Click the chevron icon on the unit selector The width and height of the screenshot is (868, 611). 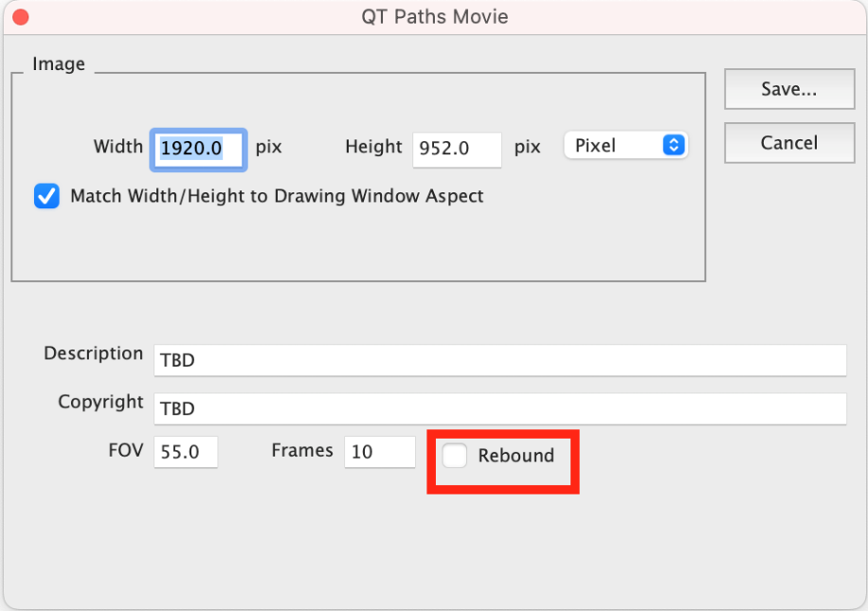[674, 145]
